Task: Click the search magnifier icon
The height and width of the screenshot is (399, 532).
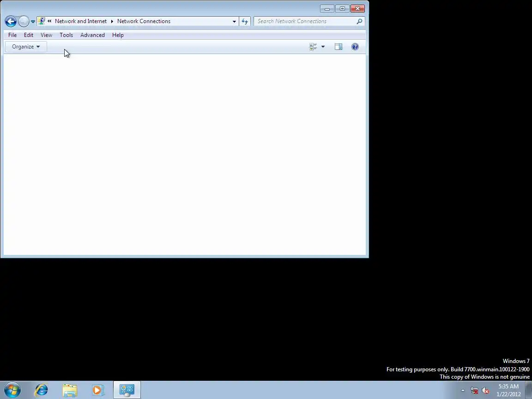Action: 359,21
